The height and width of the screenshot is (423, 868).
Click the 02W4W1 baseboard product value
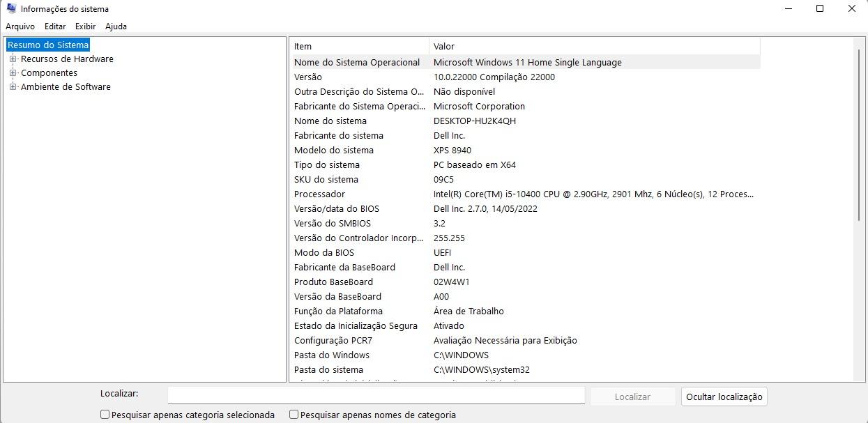pyautogui.click(x=452, y=282)
